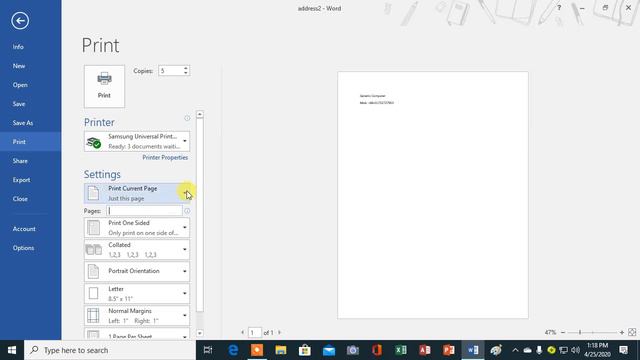
Task: Open the Export menu item
Action: pyautogui.click(x=21, y=180)
